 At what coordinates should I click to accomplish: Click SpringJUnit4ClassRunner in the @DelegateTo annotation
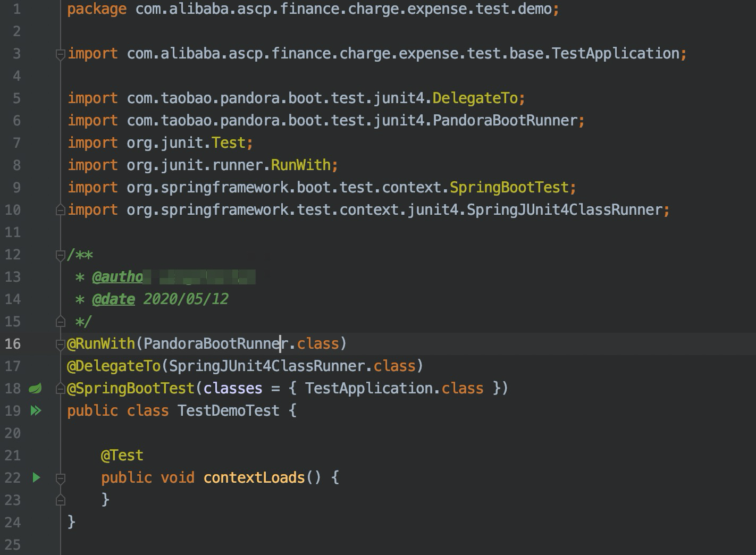267,366
